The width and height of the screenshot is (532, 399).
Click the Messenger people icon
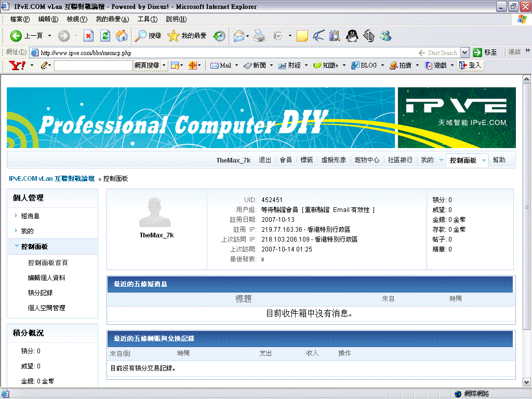385,36
